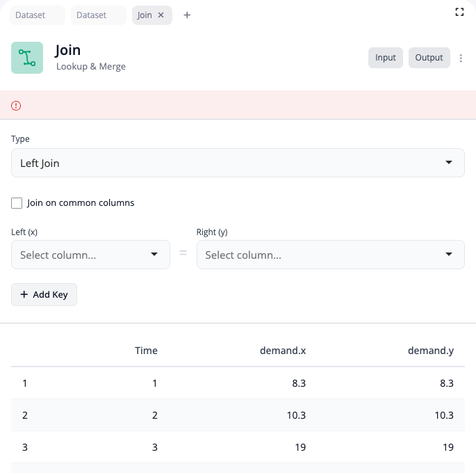Click the red error alert icon
Viewport: 476px width, 473px height.
click(17, 106)
